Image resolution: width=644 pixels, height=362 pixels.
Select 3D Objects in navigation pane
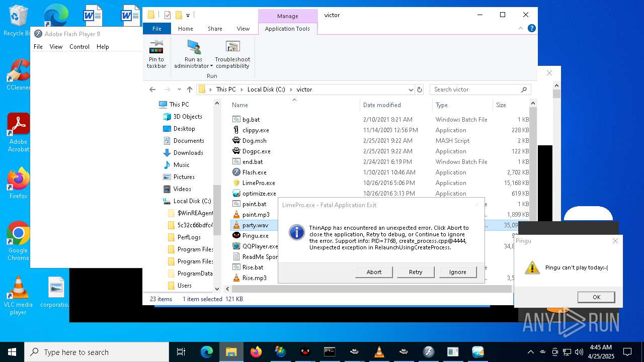pos(188,117)
